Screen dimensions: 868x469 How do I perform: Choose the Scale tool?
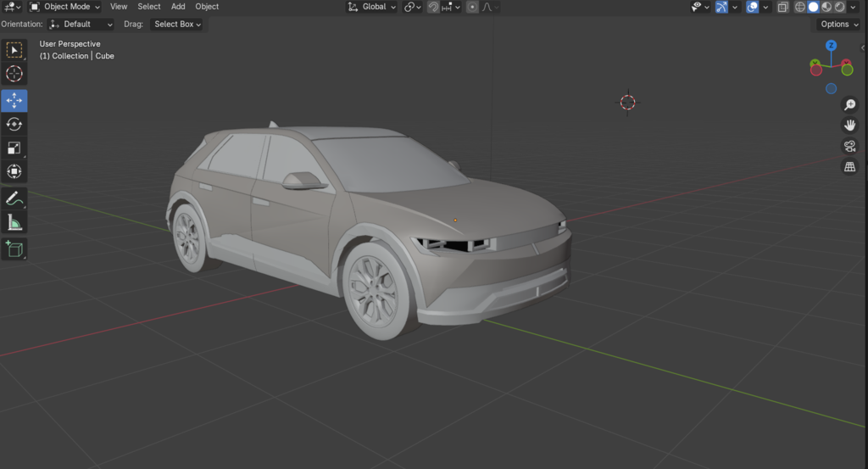tap(14, 148)
